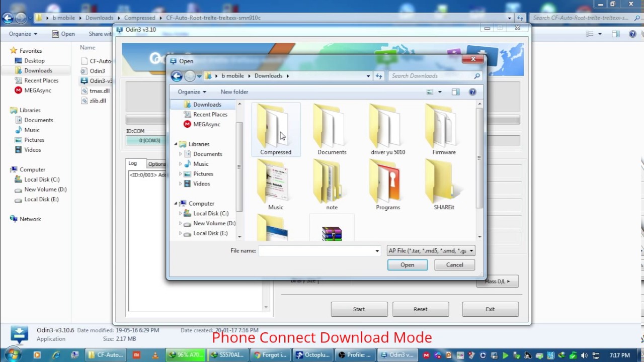Select New Volume (D:) in Open dialog tree

point(210,223)
